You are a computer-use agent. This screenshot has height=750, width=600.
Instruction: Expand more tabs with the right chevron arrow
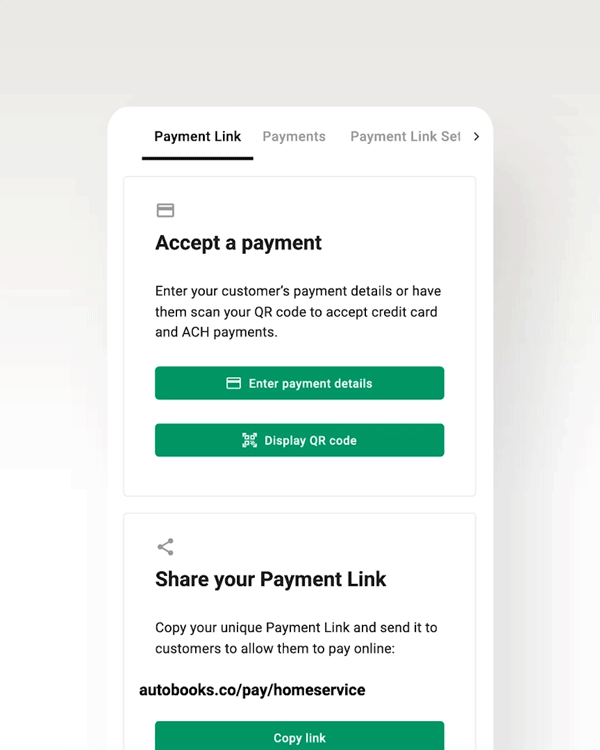click(476, 137)
